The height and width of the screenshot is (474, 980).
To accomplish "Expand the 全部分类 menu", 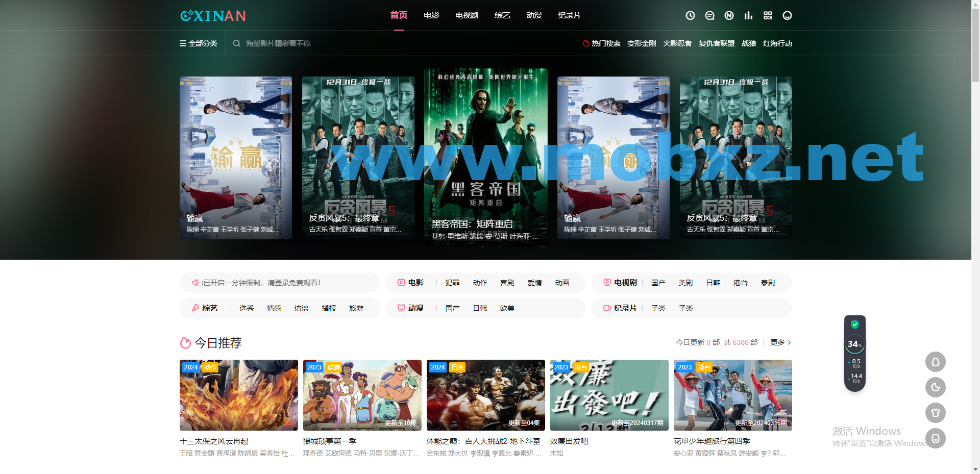I will 199,43.
